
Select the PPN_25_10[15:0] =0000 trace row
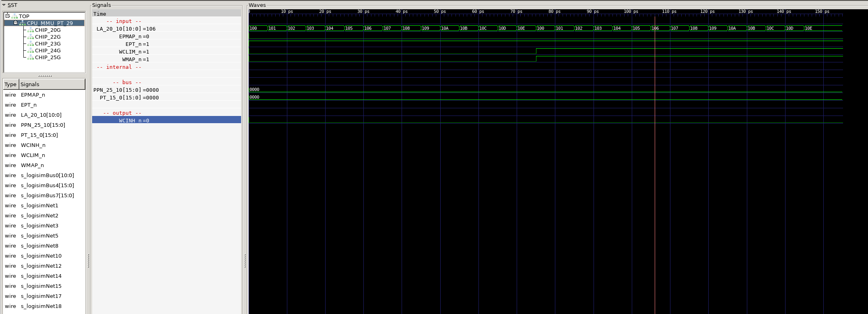point(167,90)
